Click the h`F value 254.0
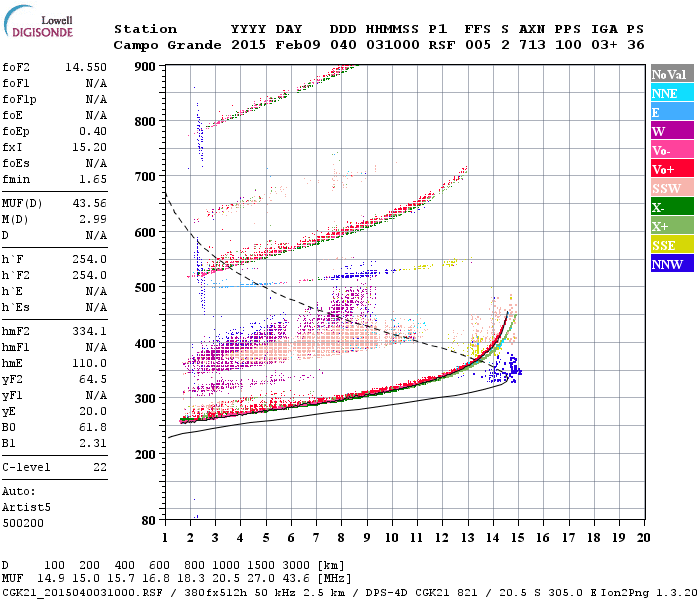The image size is (700, 600). [x=89, y=259]
